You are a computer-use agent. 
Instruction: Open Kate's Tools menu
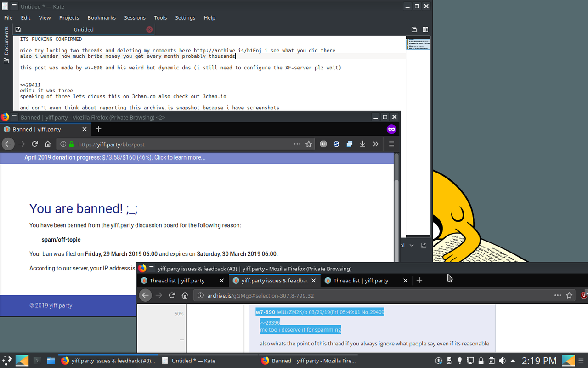pyautogui.click(x=160, y=17)
